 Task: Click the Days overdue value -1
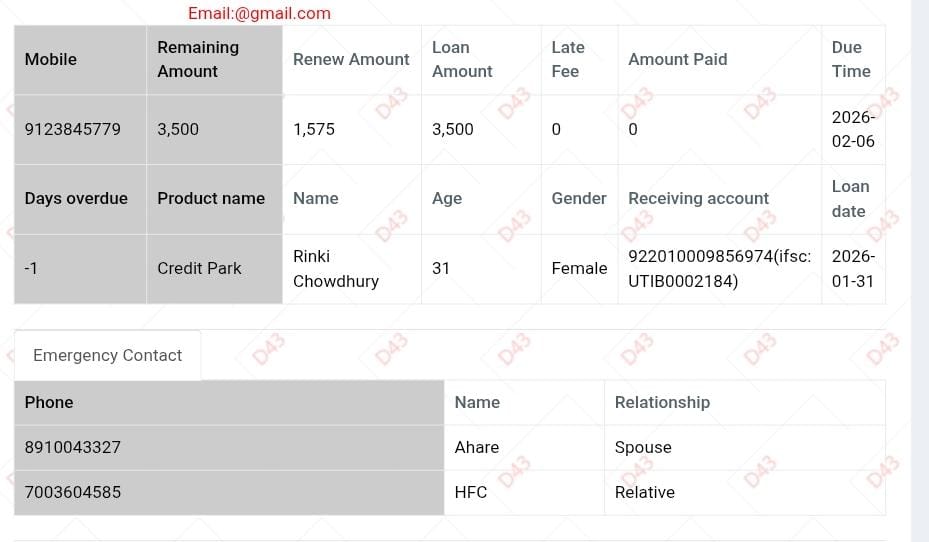point(32,268)
